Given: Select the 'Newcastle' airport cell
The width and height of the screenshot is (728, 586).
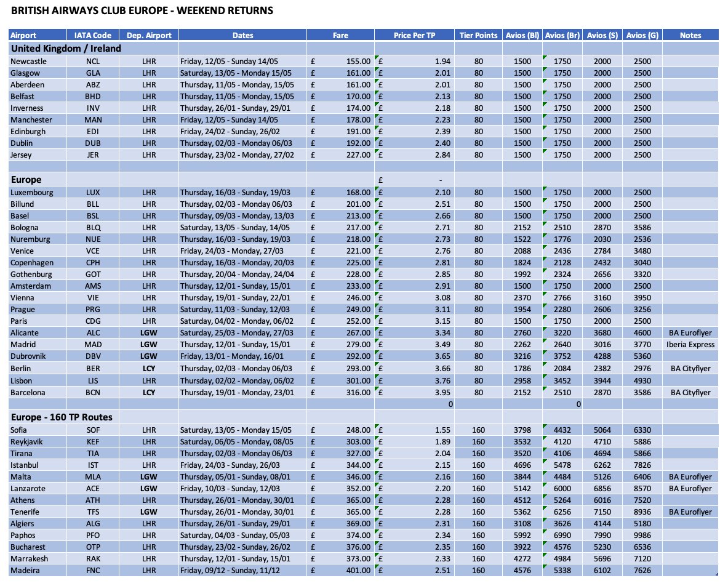Looking at the screenshot, I should click(38, 62).
